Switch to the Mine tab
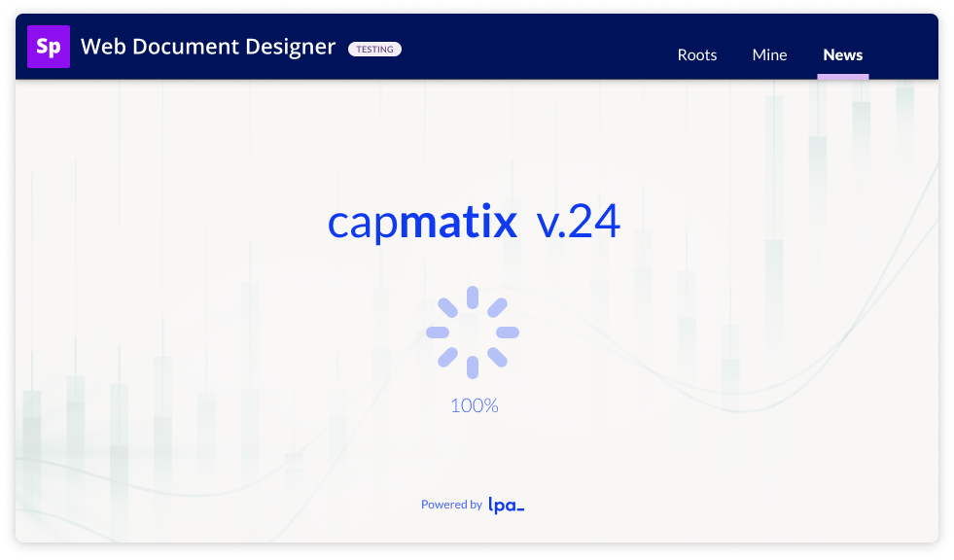Viewport: 954px width, 560px height. click(x=769, y=54)
